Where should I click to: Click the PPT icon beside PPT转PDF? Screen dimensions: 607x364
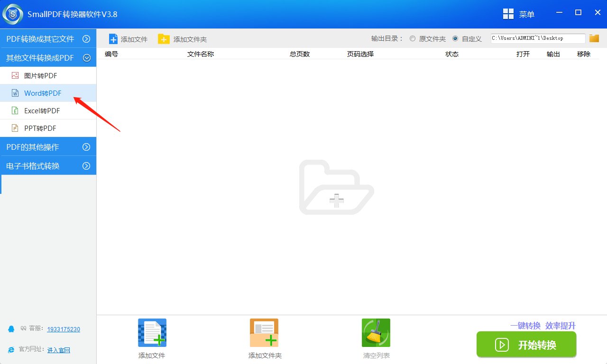pos(15,128)
